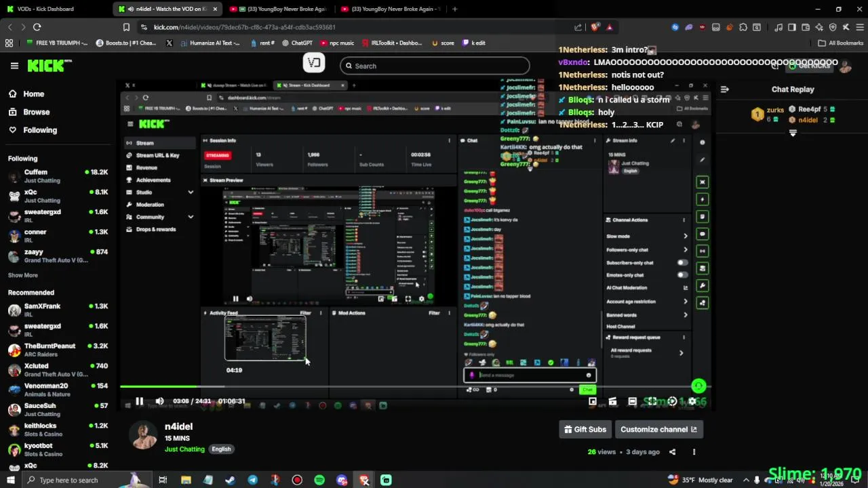Click the Gift Subs button

585,429
